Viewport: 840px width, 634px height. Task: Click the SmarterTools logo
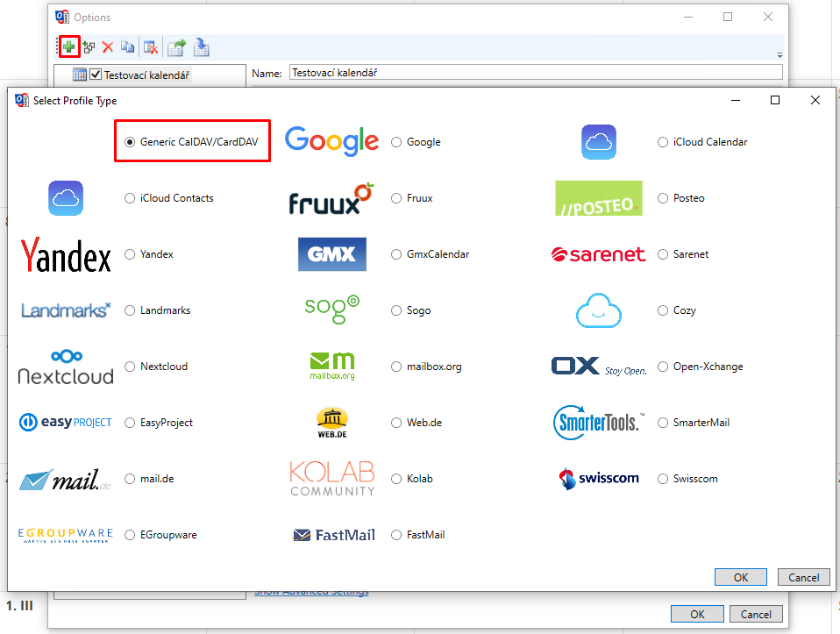tap(599, 423)
